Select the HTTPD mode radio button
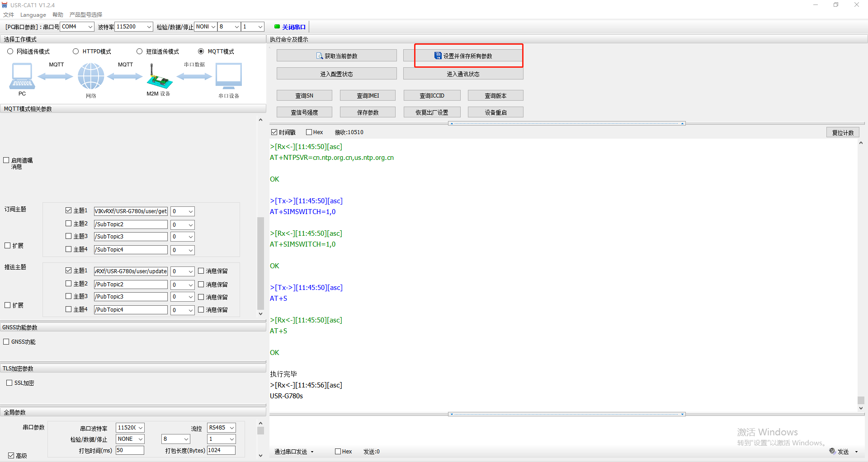868x462 pixels. [x=76, y=51]
